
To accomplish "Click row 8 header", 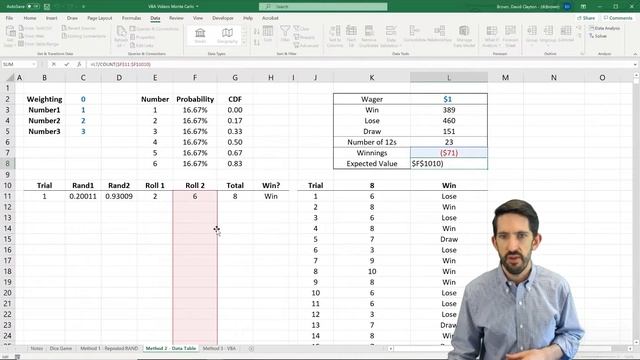I will (7, 163).
